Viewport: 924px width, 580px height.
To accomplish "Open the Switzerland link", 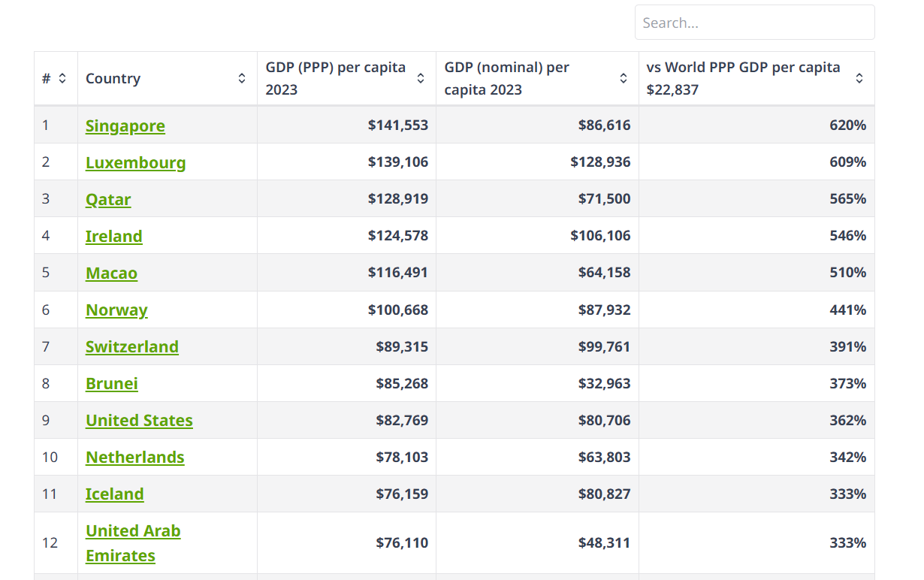I will pos(132,346).
